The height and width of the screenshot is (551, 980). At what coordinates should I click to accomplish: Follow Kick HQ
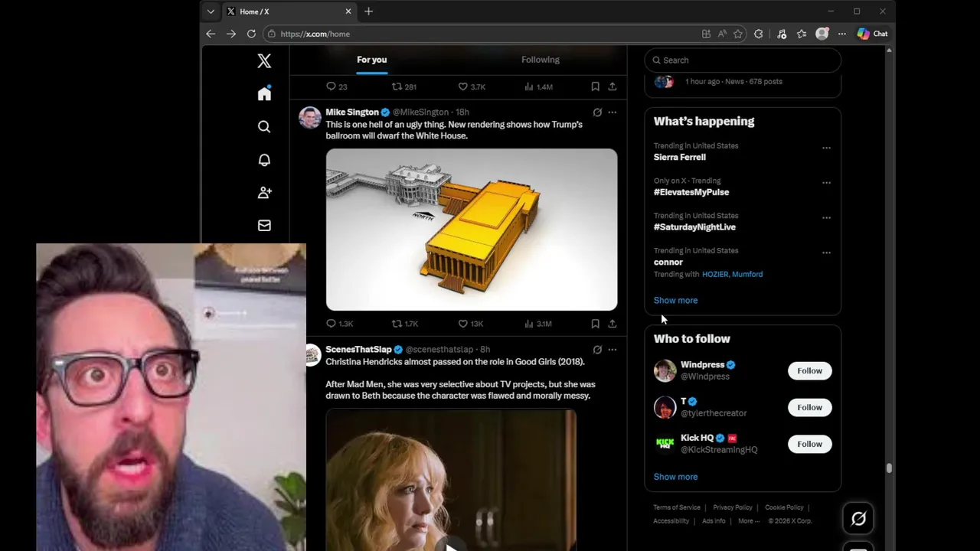(809, 444)
